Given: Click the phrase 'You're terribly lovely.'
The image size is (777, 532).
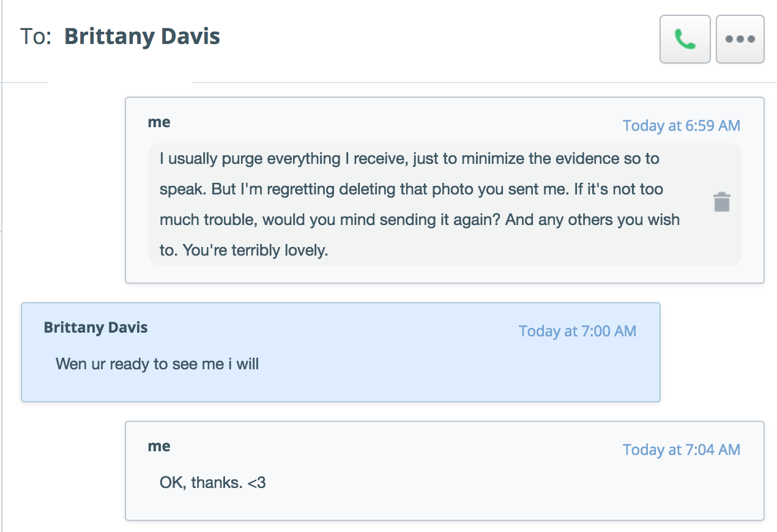Looking at the screenshot, I should click(244, 251).
